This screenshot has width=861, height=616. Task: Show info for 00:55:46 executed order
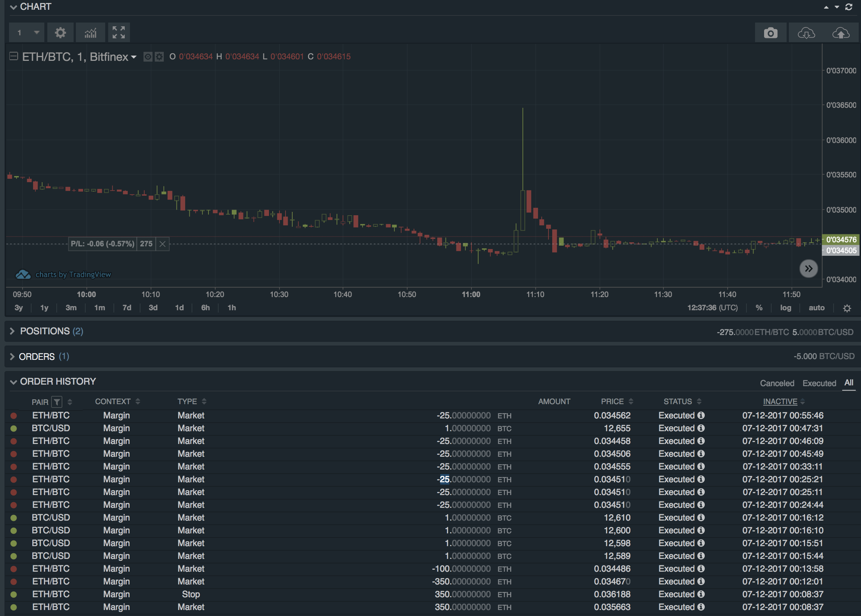(701, 415)
